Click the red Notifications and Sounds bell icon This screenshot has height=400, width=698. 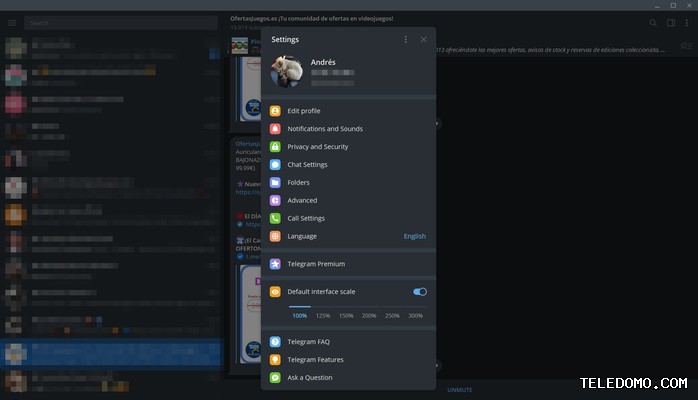(x=275, y=129)
